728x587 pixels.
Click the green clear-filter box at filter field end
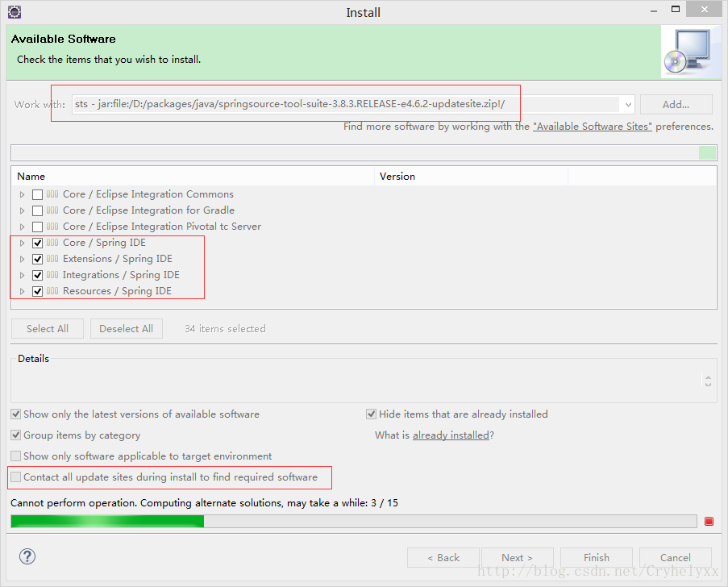[707, 152]
